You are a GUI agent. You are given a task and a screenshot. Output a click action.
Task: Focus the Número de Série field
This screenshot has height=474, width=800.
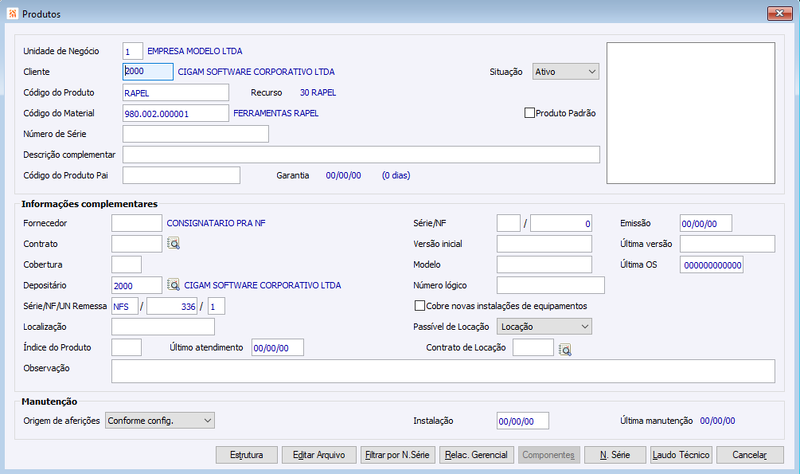tap(195, 134)
